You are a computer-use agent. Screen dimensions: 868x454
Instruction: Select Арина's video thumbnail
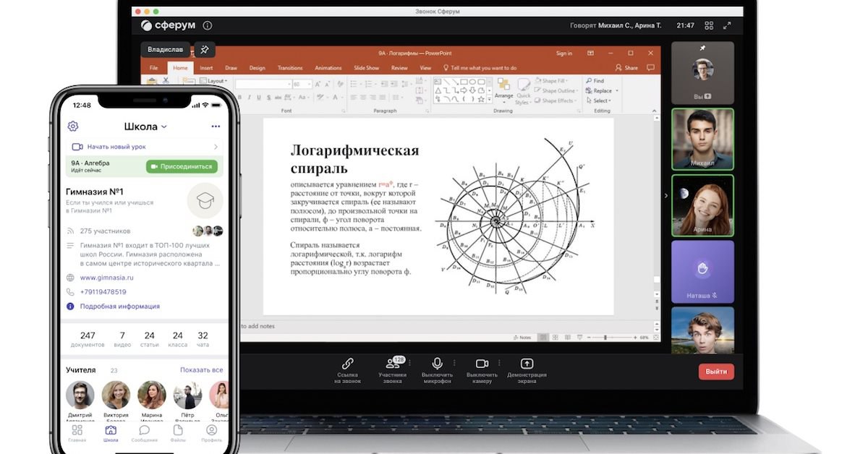click(x=702, y=205)
